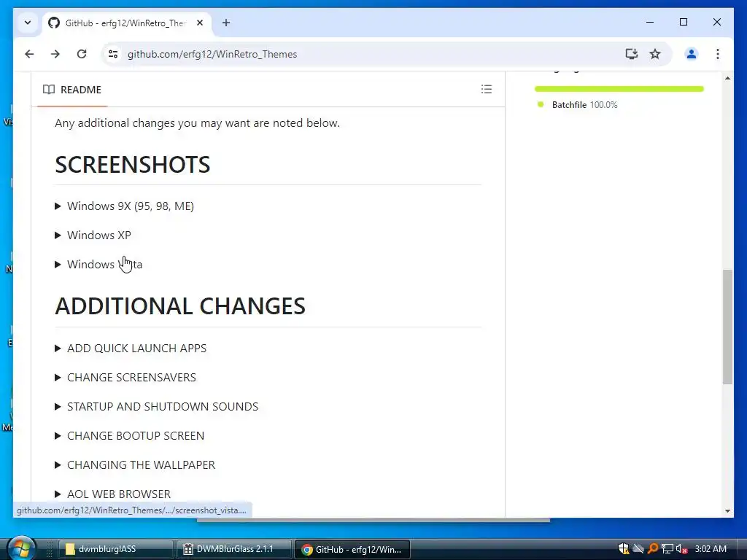
Task: Bookmark this page with the star icon
Action: tap(655, 54)
